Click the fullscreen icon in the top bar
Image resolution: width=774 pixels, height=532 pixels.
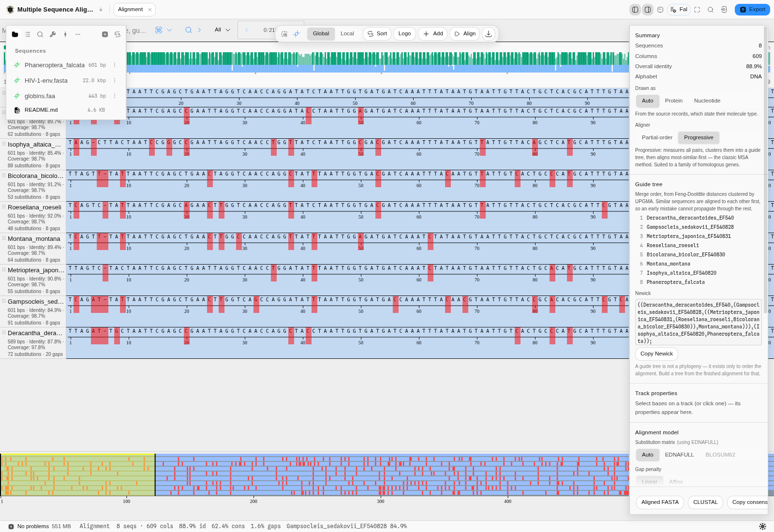click(697, 10)
